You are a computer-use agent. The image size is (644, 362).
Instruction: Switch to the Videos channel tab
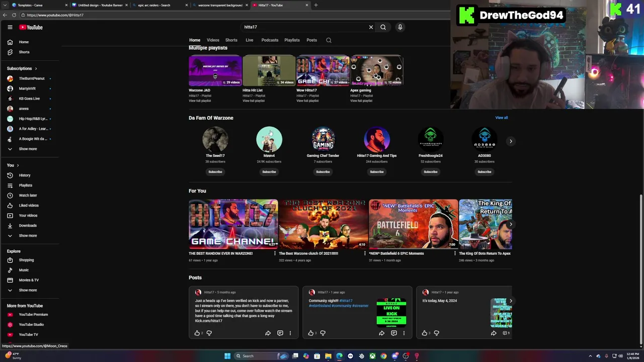point(213,40)
